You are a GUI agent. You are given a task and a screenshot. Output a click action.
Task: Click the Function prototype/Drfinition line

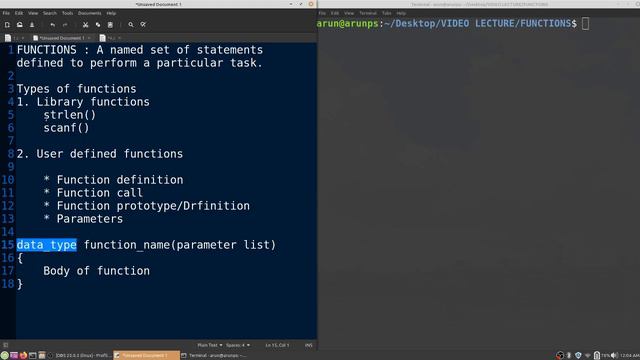click(147, 206)
